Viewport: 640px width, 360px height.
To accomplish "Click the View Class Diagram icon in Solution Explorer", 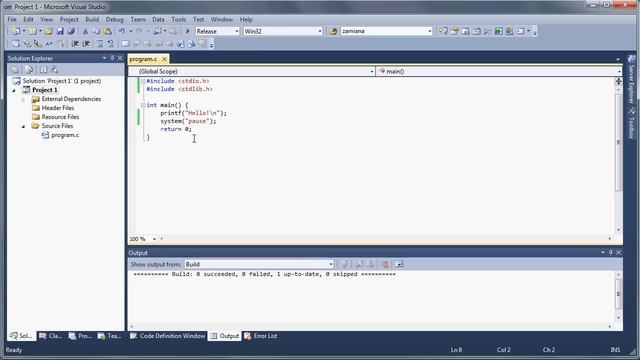I will point(54,70).
